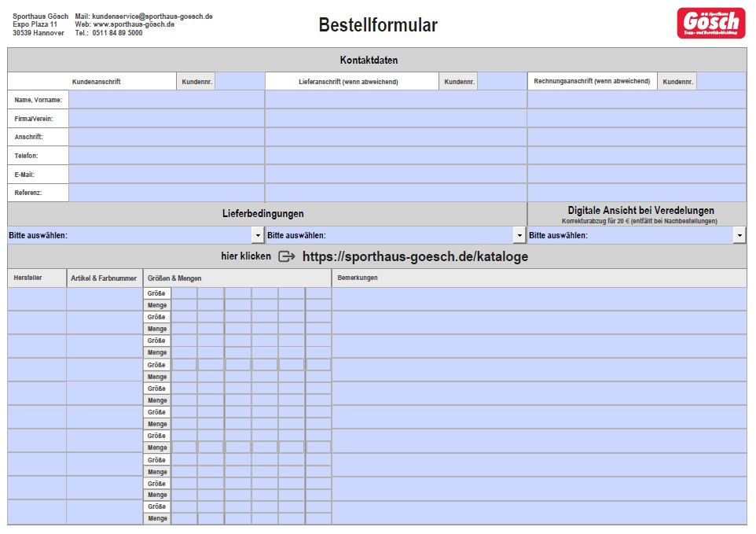Click the Kundennr field beside Rechnungsanschrift
This screenshot has width=756, height=534.
click(722, 80)
